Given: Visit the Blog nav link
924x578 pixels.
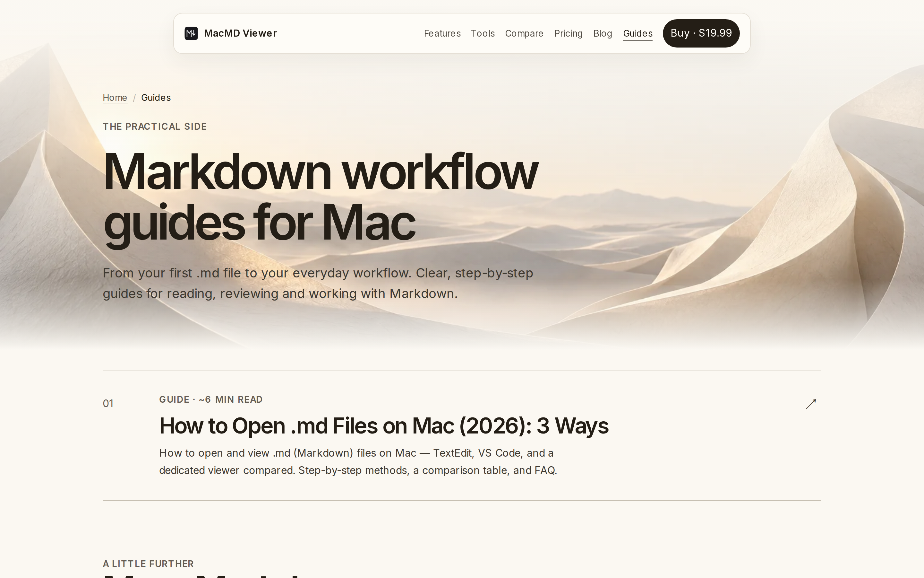Looking at the screenshot, I should point(603,33).
